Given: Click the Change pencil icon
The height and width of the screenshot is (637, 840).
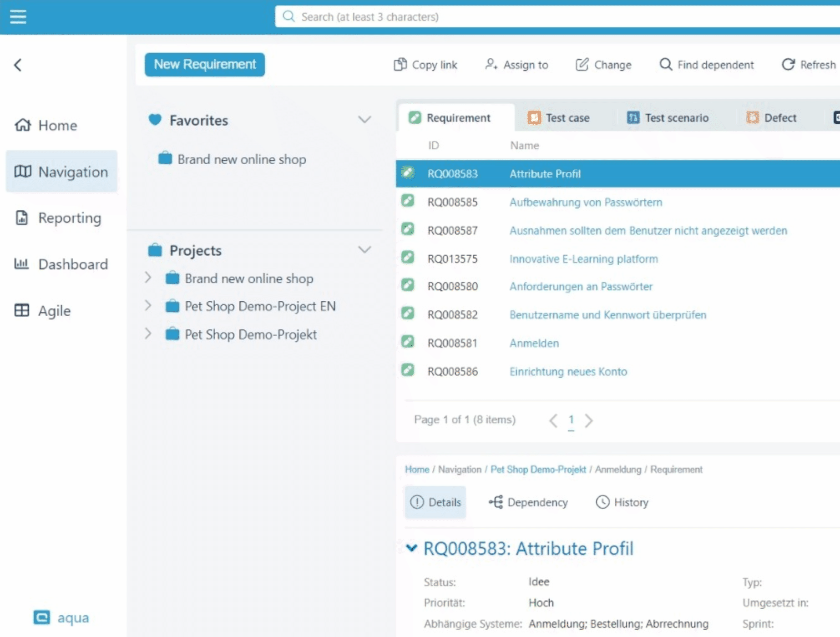Looking at the screenshot, I should (x=582, y=65).
